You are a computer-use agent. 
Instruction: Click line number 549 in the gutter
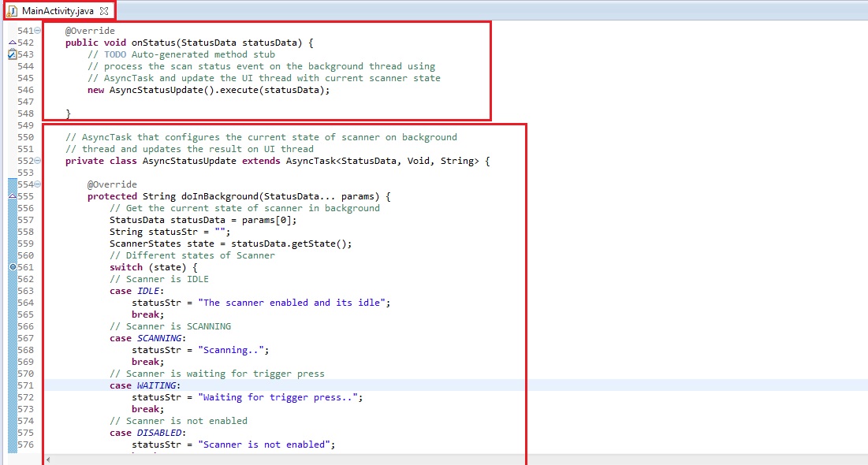25,125
